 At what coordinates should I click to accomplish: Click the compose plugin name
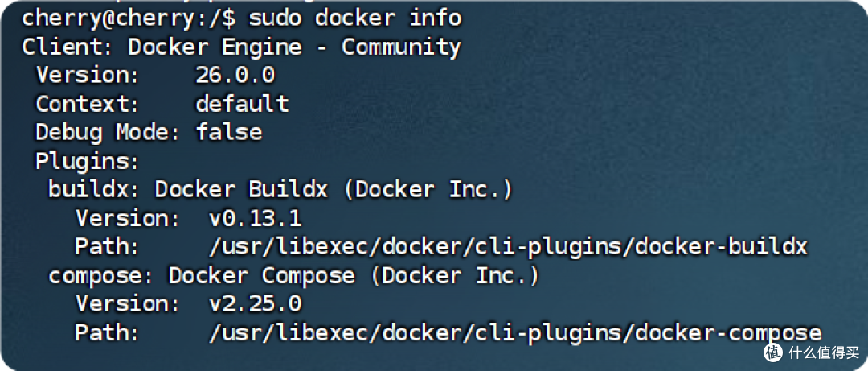click(101, 275)
